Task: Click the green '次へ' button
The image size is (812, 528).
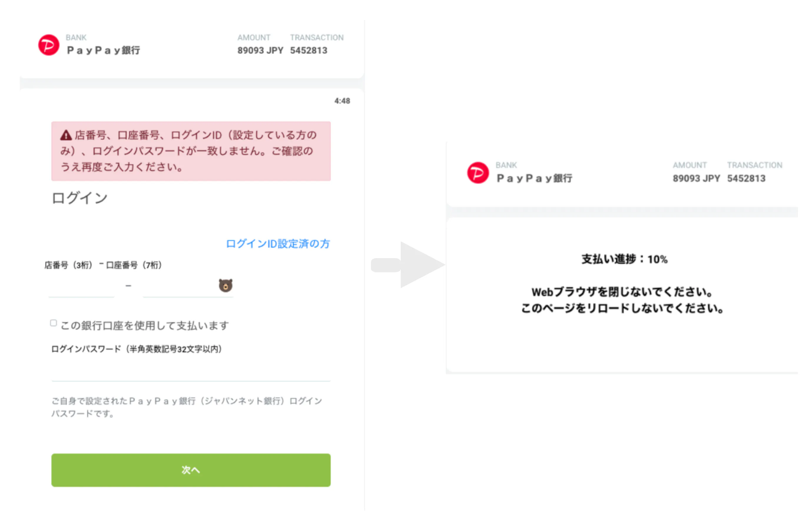Action: 191,470
